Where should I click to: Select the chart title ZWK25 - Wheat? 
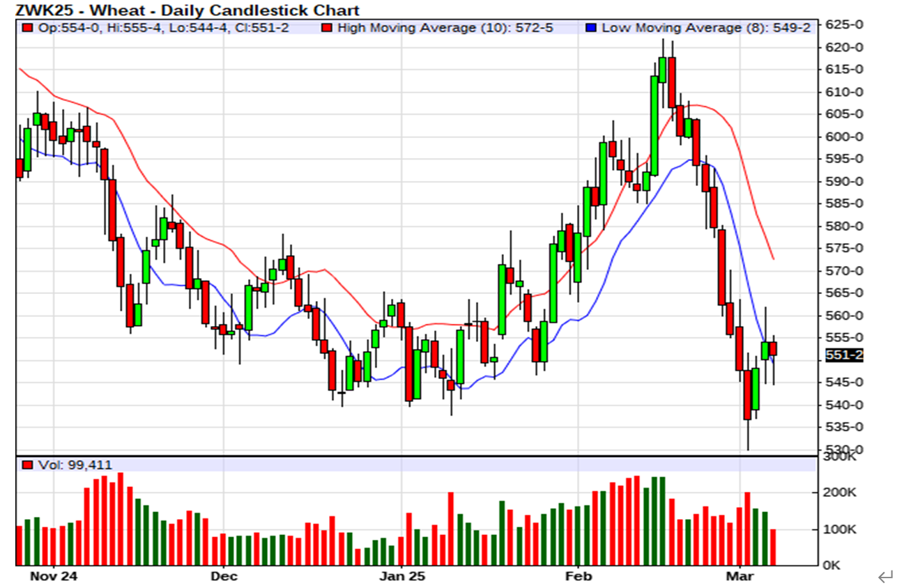tap(188, 10)
